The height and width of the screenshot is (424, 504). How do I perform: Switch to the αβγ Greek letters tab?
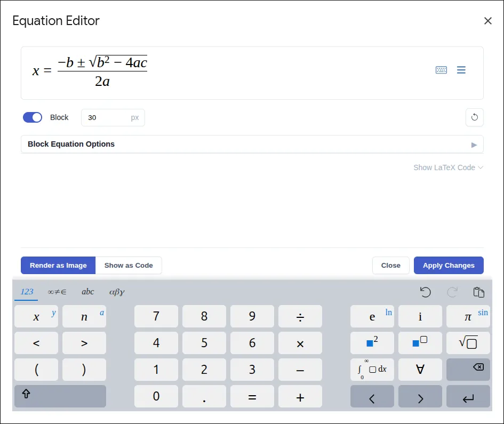[117, 292]
